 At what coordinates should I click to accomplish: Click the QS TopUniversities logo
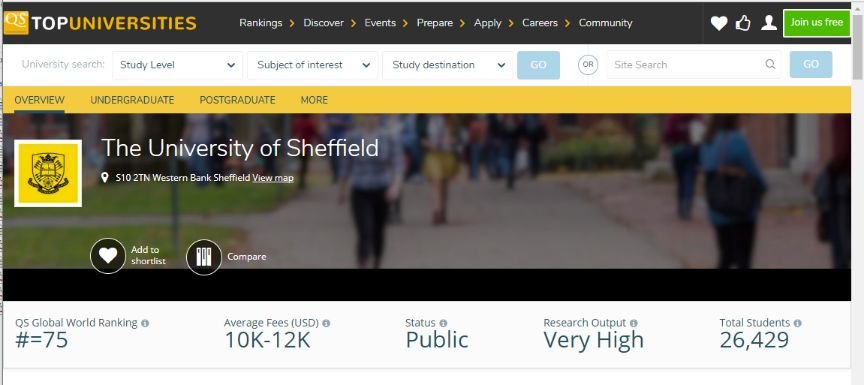(100, 23)
